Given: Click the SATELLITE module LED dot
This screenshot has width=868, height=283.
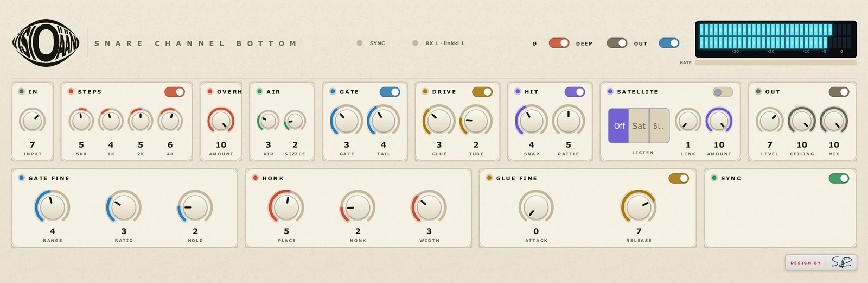Looking at the screenshot, I should click(x=610, y=91).
